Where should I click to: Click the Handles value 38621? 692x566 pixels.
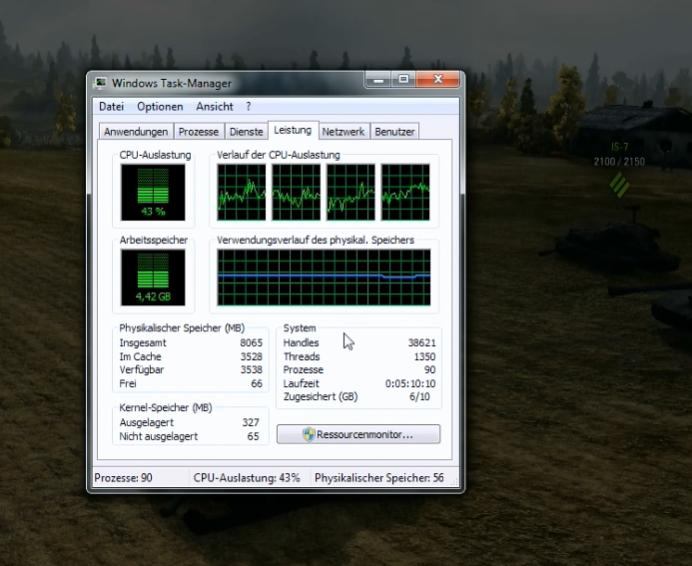(421, 343)
